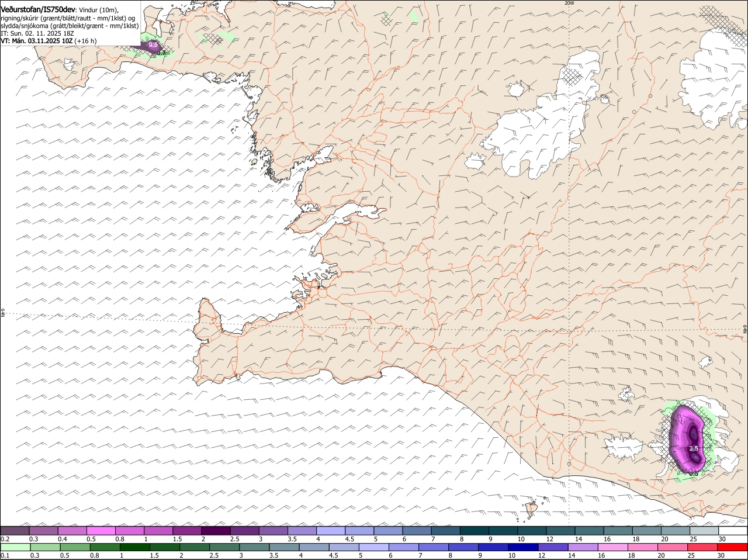Pick the dark purple upper swatch labeled 2
This screenshot has width=748, height=560.
[x=216, y=531]
